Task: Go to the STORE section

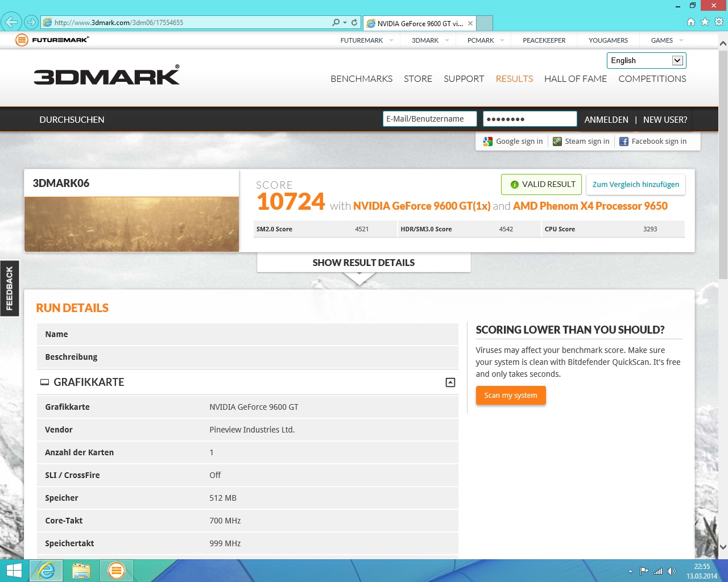Action: [418, 79]
